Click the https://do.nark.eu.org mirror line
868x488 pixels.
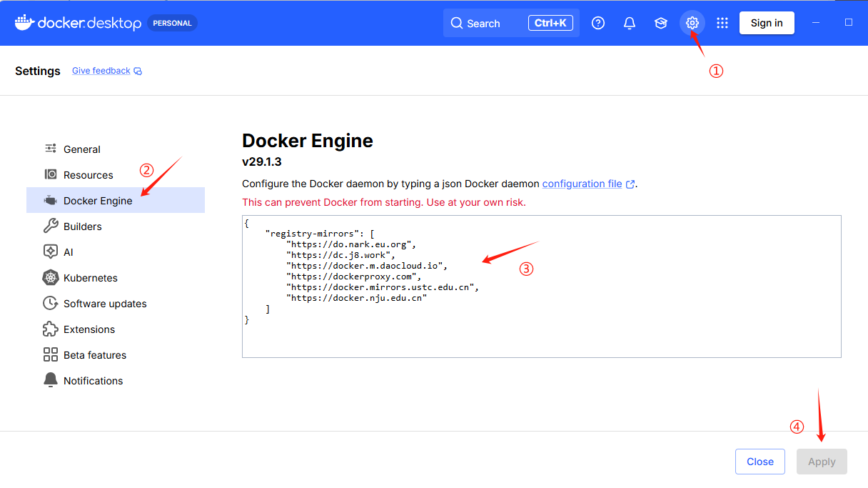tap(350, 244)
